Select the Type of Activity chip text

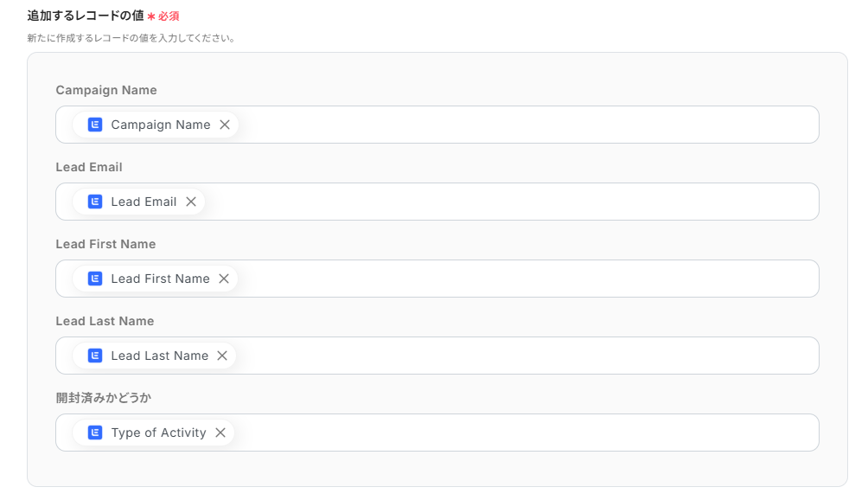pyautogui.click(x=158, y=433)
